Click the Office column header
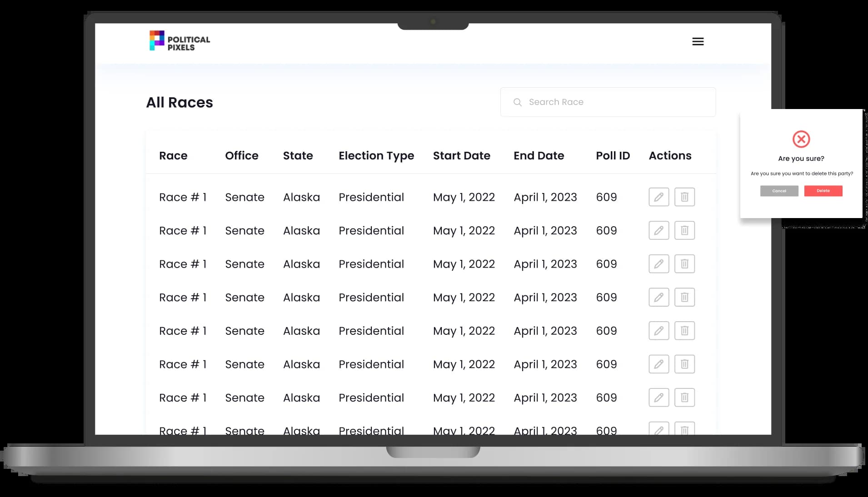The height and width of the screenshot is (497, 868). coord(242,156)
